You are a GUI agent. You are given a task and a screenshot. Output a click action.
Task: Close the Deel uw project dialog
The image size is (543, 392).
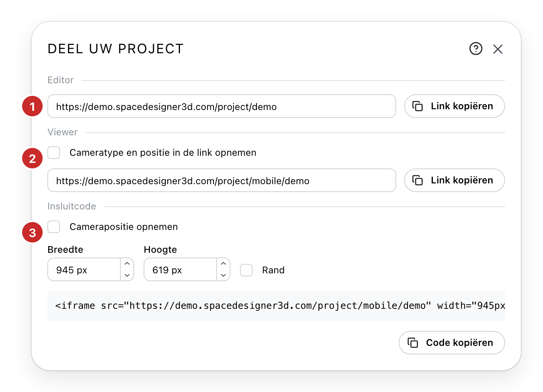tap(498, 49)
